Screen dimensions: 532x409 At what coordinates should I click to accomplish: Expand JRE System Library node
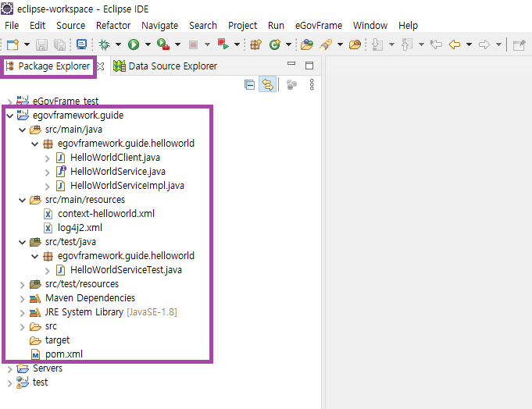tap(23, 313)
